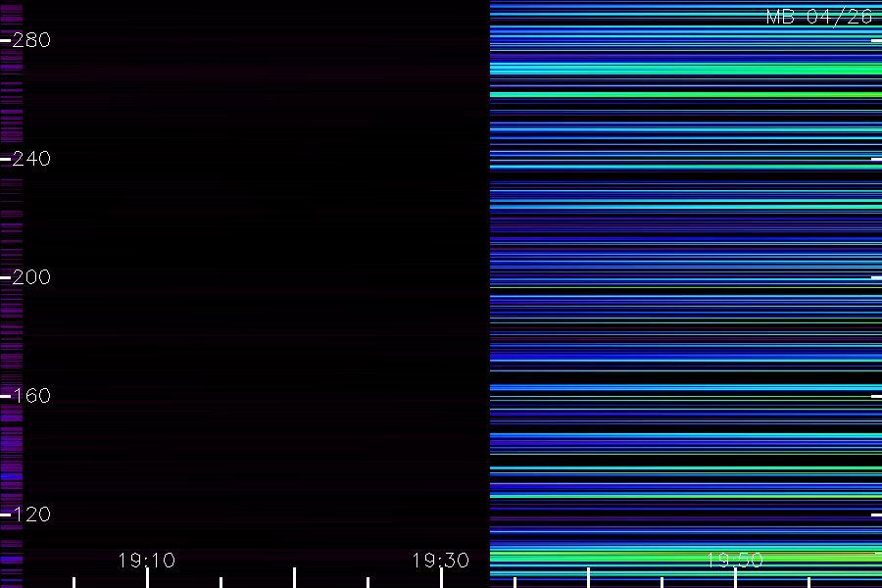Click the 19:30 time axis label

pos(440,561)
